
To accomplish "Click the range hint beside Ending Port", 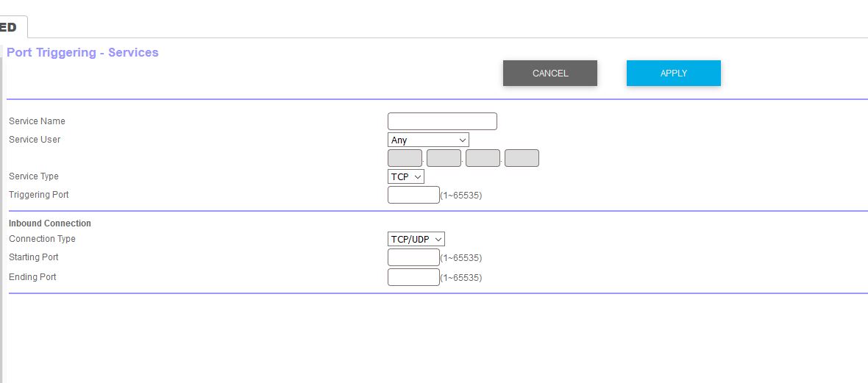I will 461,277.
